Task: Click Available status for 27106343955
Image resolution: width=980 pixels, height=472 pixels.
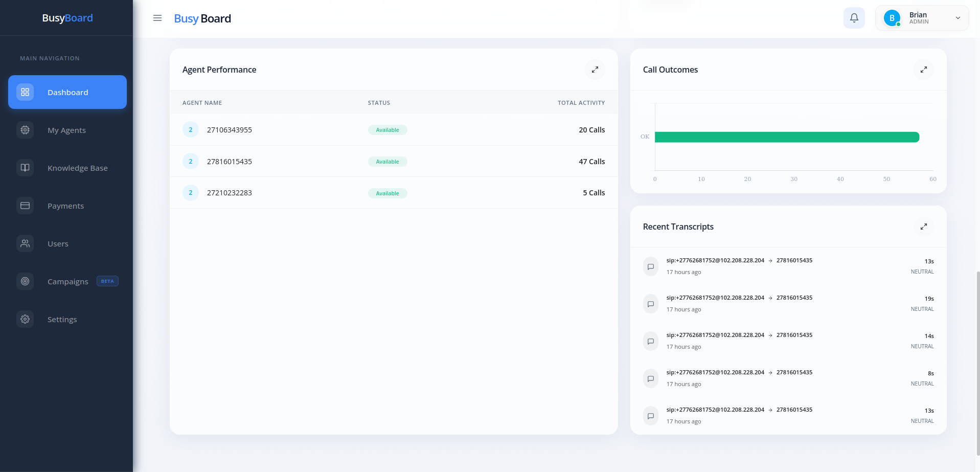Action: (388, 130)
